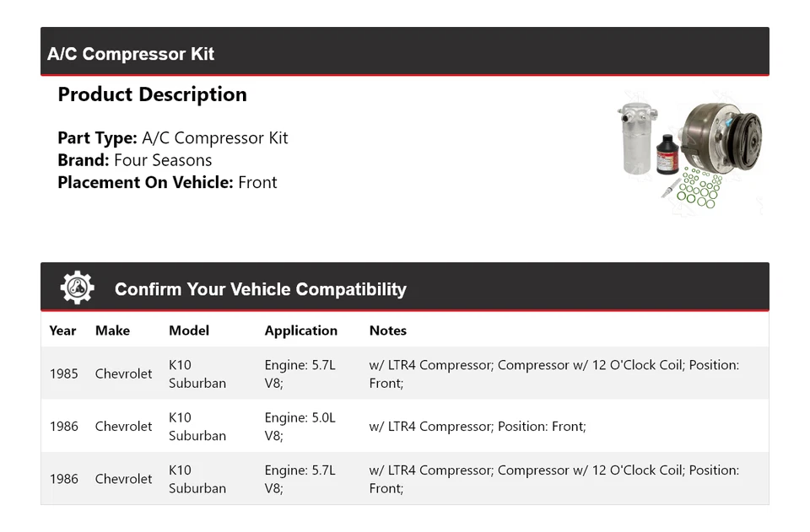
Task: Click the Chevrolet make in the last row
Action: pyautogui.click(x=123, y=479)
